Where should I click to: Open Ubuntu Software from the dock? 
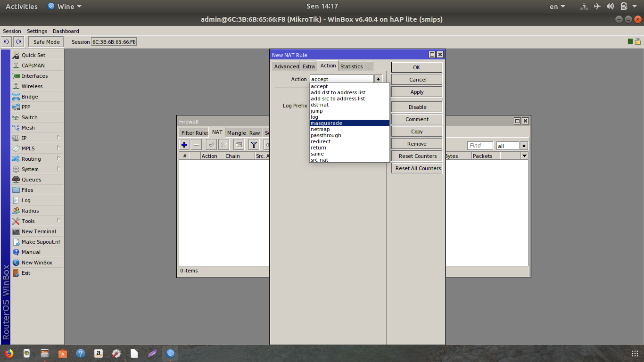coord(62,353)
